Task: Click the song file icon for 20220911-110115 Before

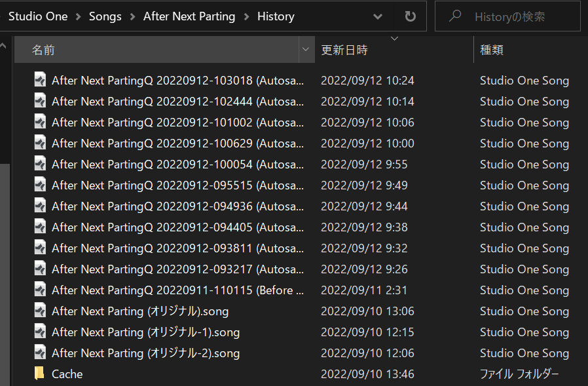Action: coord(40,290)
